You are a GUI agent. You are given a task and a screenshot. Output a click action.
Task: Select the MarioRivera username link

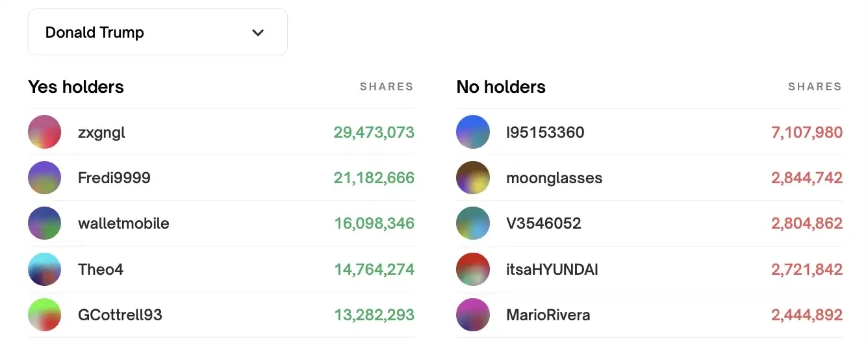coord(548,315)
